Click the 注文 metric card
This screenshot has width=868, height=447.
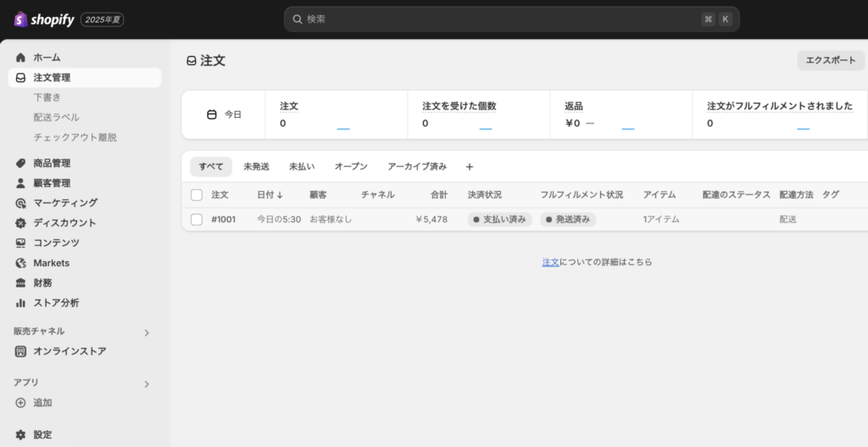337,115
